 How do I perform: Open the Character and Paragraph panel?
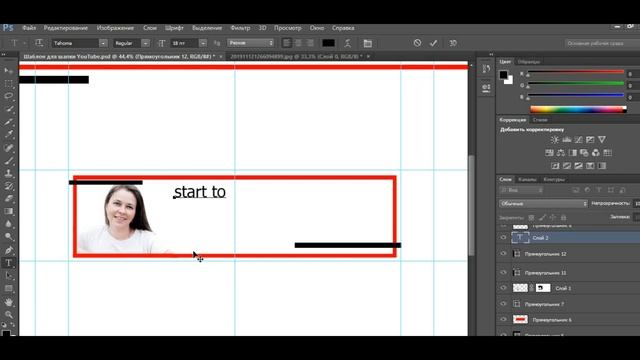(368, 43)
